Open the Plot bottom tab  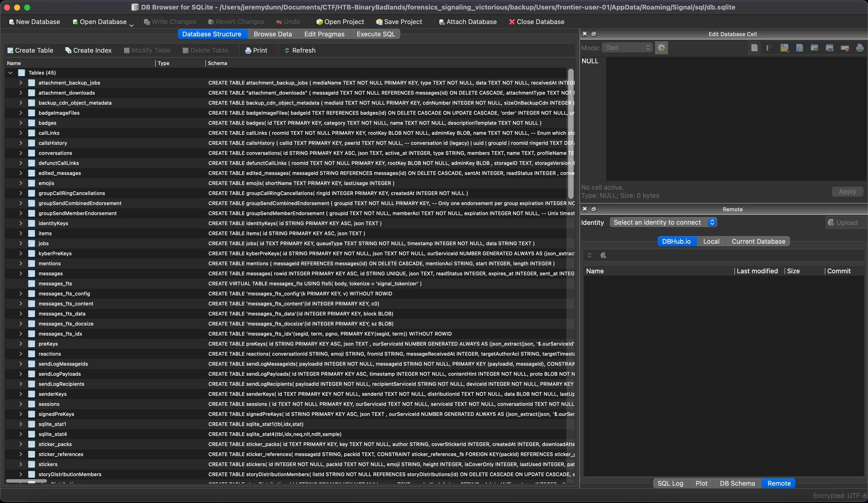701,483
